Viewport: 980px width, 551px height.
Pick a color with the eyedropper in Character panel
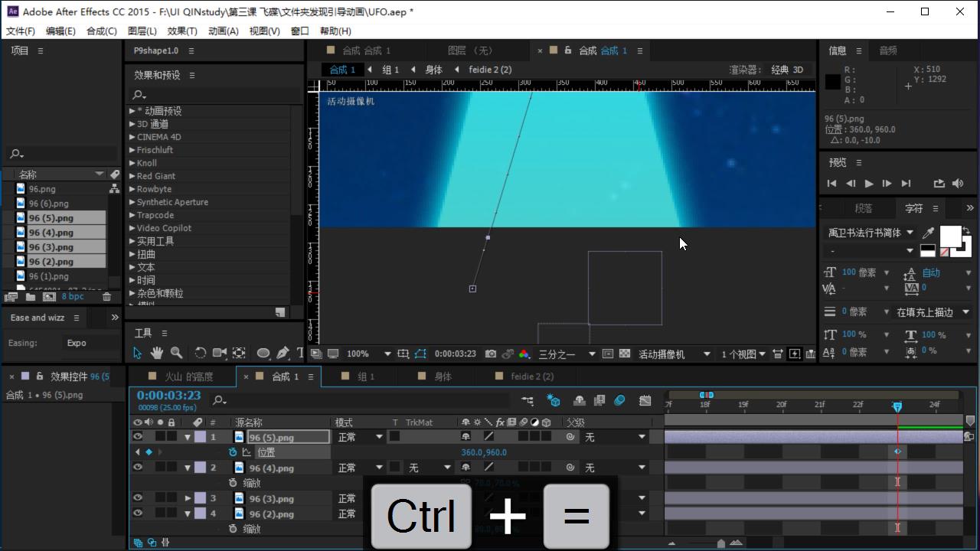[x=929, y=233]
